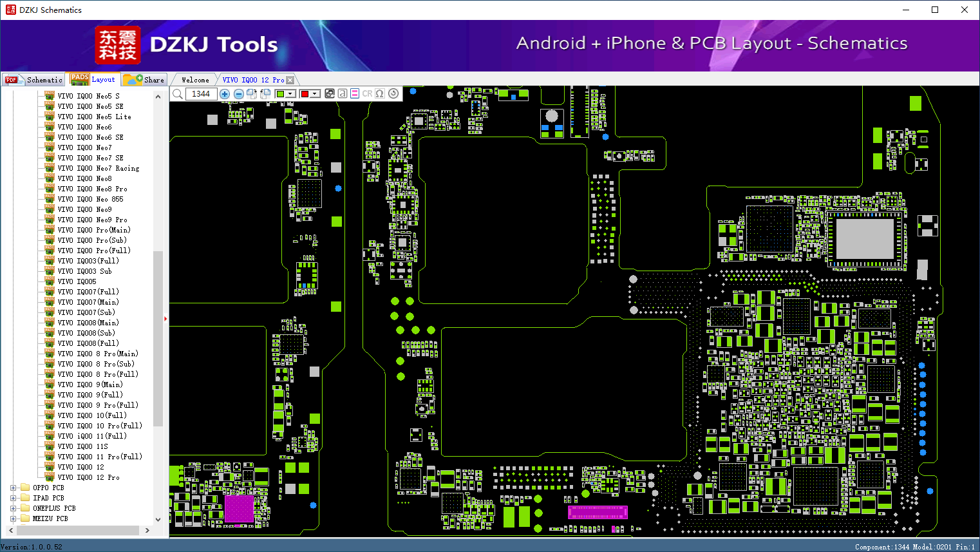Click the component search field showing 1344
The image size is (980, 552).
click(x=201, y=94)
